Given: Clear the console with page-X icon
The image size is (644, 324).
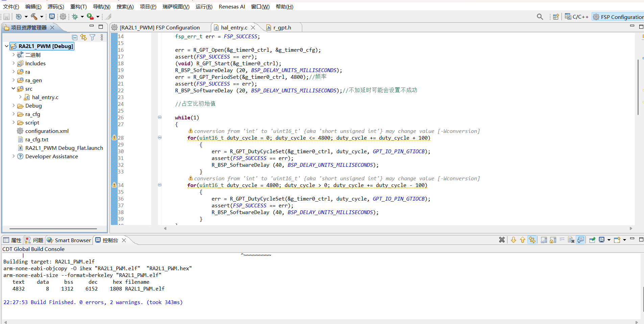Looking at the screenshot, I should (571, 240).
